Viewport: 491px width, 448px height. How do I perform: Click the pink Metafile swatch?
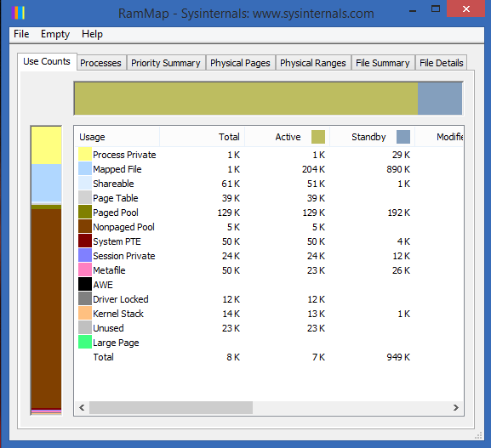(85, 269)
